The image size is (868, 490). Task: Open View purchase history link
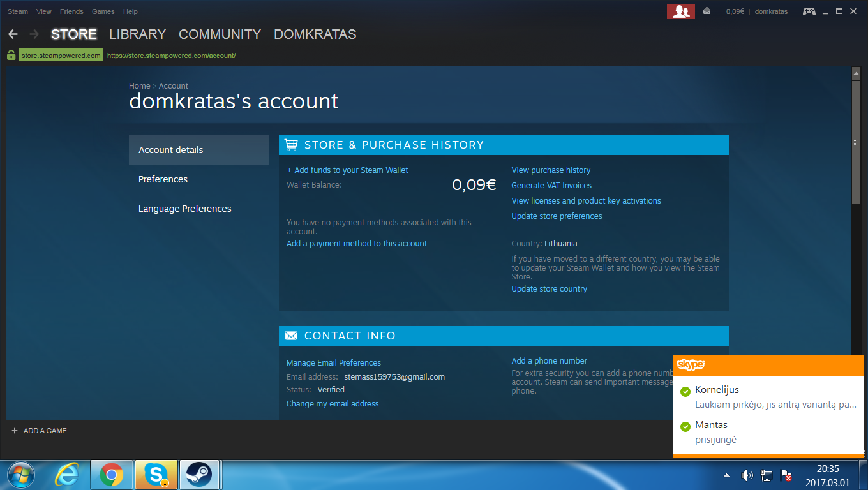click(x=551, y=170)
